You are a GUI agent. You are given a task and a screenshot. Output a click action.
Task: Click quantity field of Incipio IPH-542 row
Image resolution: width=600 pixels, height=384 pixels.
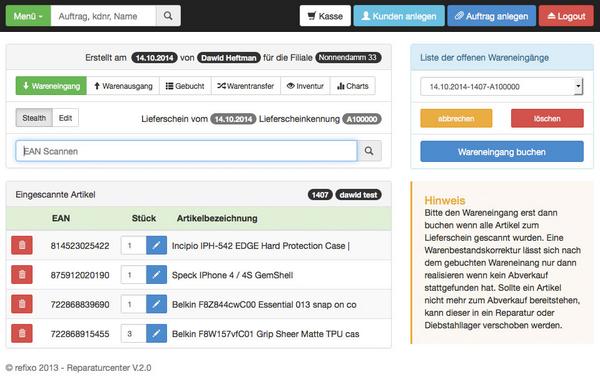point(133,245)
